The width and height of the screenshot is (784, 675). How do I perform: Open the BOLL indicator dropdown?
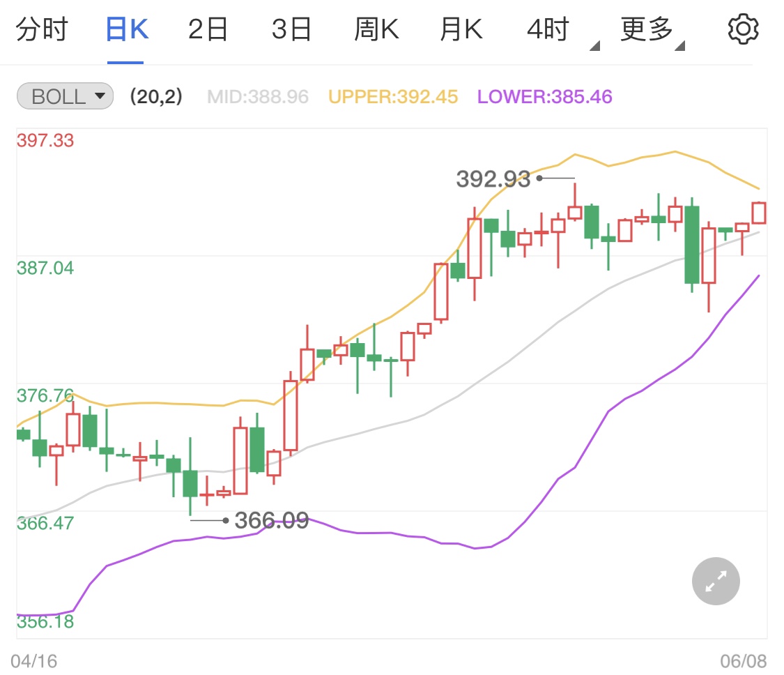point(65,96)
